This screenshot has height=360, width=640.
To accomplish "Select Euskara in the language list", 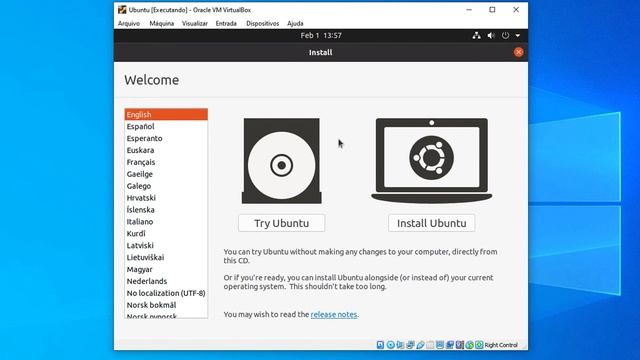I will 166,150.
